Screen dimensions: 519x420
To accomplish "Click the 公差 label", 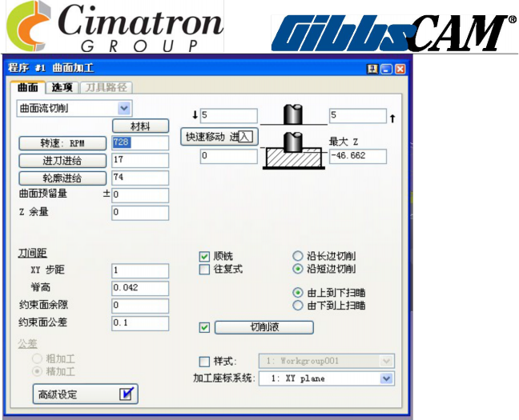I will (27, 344).
